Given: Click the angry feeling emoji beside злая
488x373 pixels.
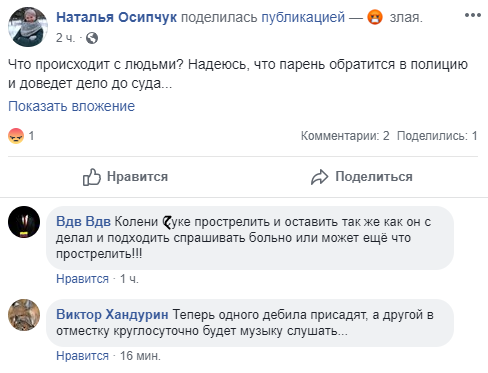Looking at the screenshot, I should point(375,17).
